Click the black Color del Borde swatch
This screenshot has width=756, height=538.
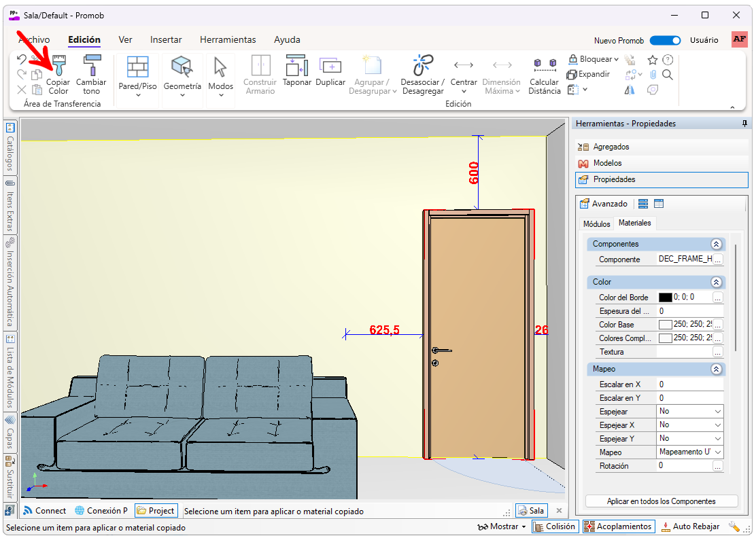(x=665, y=298)
